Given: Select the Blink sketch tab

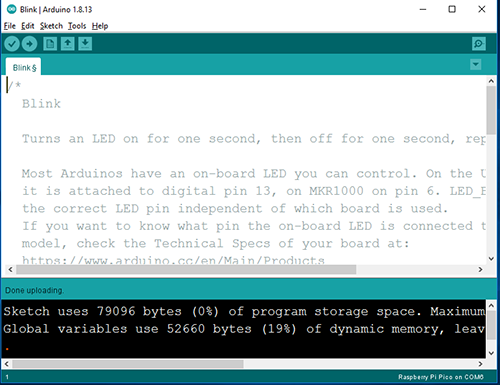Looking at the screenshot, I should (x=24, y=68).
